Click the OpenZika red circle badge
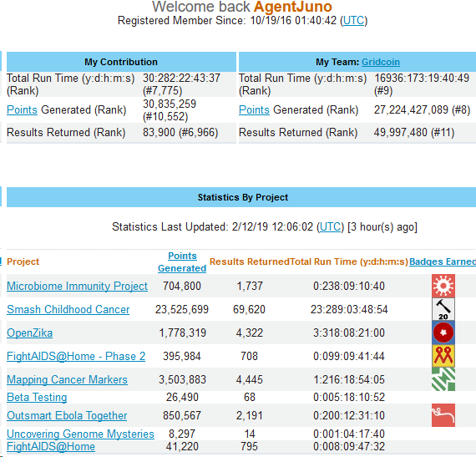This screenshot has width=476, height=457. click(443, 333)
